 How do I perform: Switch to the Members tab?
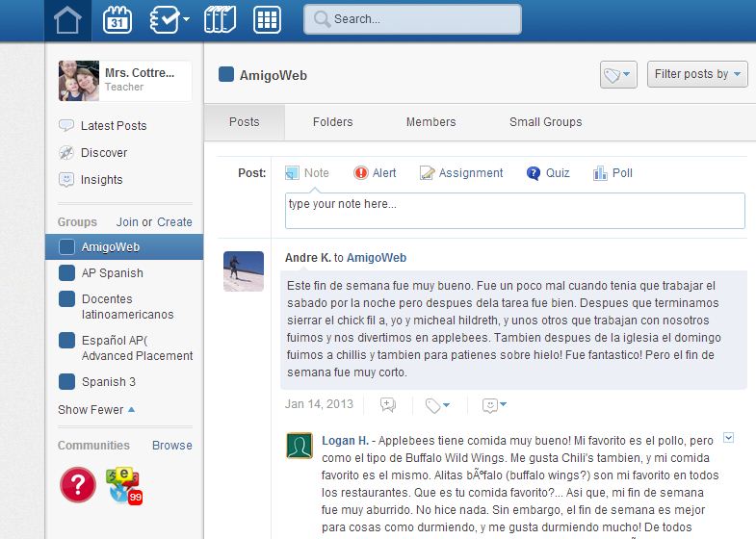(x=430, y=122)
